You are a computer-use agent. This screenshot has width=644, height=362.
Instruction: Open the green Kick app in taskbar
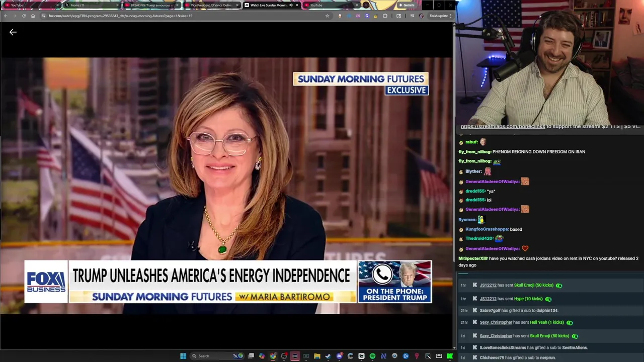click(450, 356)
